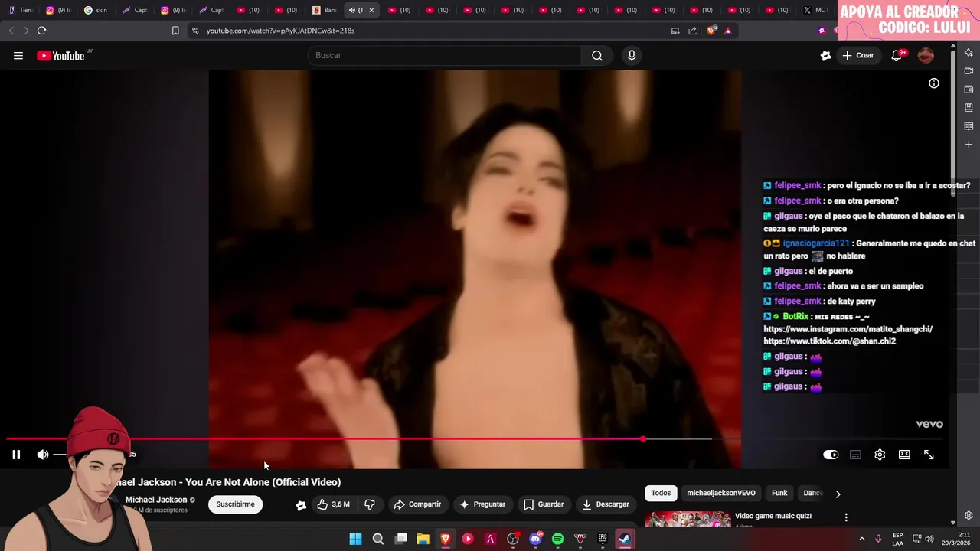Click the browser address bar URL
980x551 pixels.
[280, 31]
